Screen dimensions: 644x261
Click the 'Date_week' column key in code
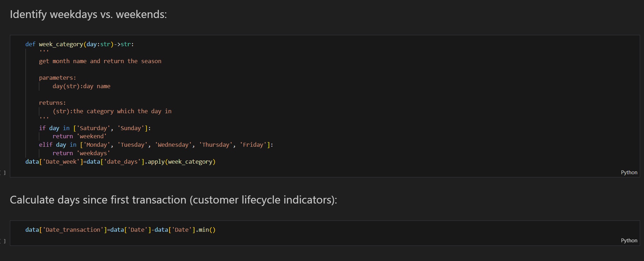click(61, 162)
